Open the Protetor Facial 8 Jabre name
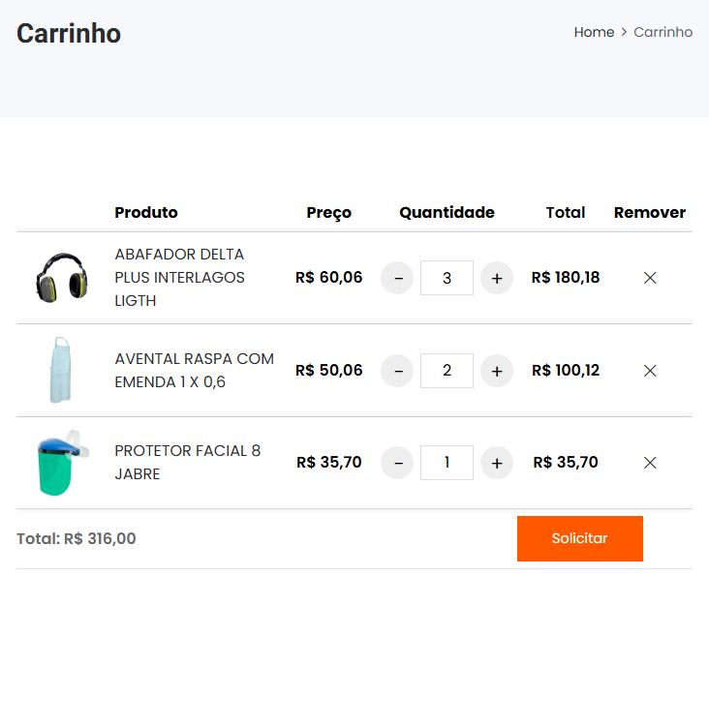 click(x=187, y=463)
